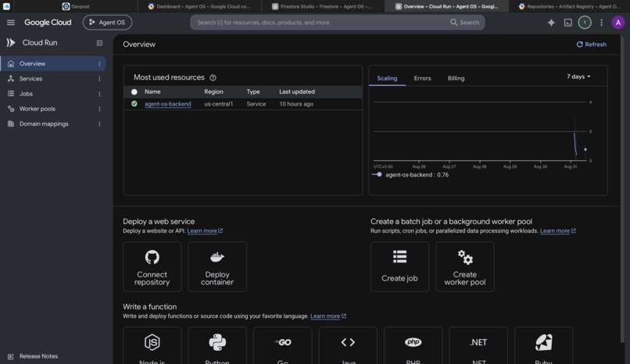Select Overview in the sidebar
This screenshot has width=630, height=364.
53,63
